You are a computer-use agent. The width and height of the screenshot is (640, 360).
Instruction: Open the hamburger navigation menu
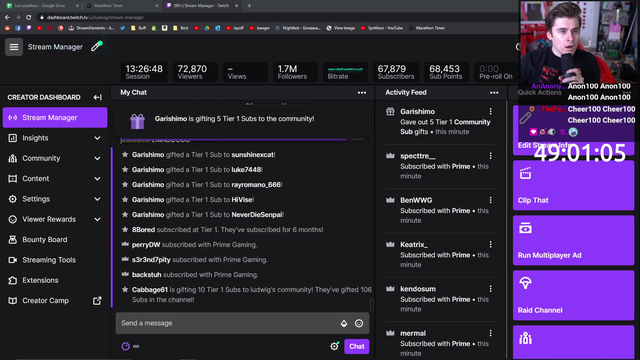click(14, 47)
